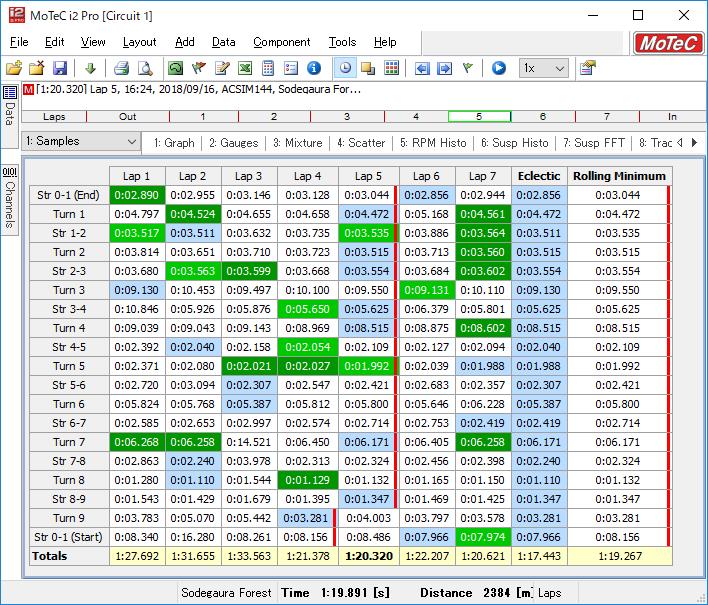Click the Eclectic column header
708x605 pixels.
[539, 176]
